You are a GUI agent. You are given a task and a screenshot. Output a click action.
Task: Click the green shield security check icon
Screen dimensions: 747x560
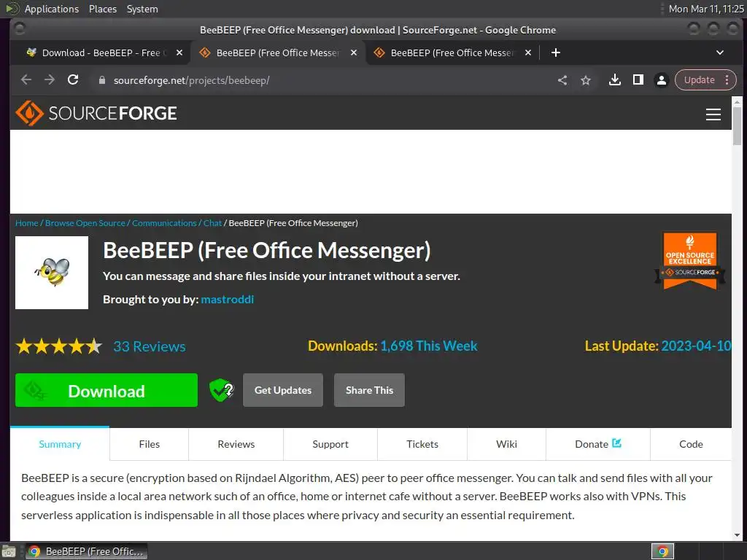coord(221,390)
